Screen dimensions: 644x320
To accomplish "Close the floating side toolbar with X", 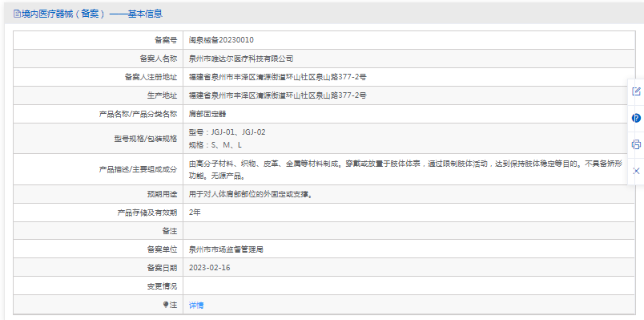I will (x=636, y=171).
